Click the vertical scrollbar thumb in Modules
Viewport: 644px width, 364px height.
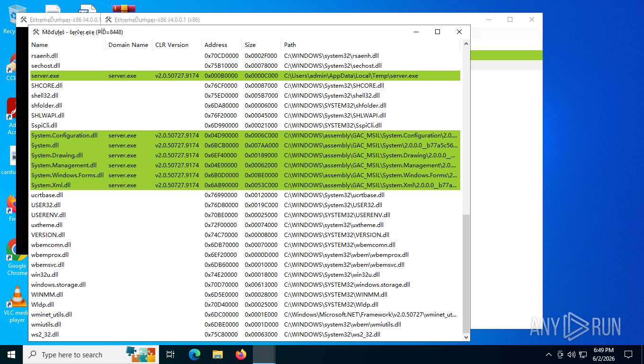466,273
